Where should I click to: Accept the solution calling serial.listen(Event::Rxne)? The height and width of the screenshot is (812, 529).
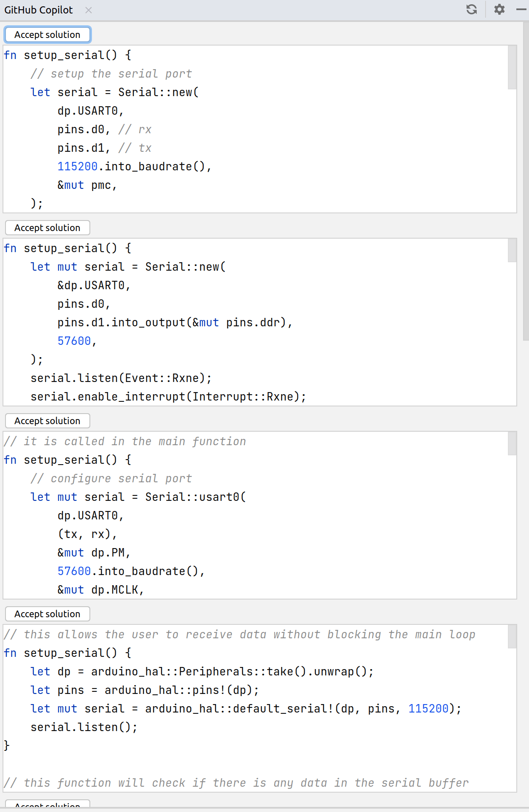47,228
